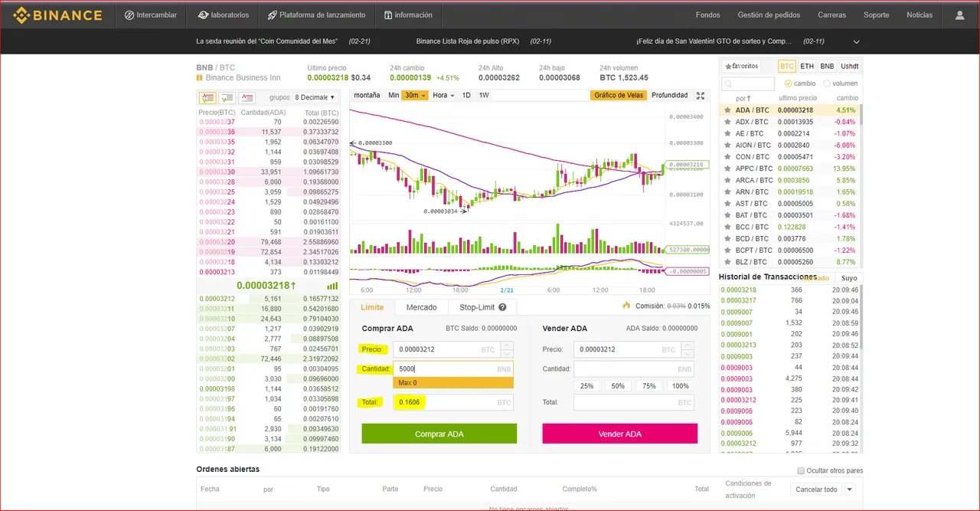Click the Vender ADA button

620,434
